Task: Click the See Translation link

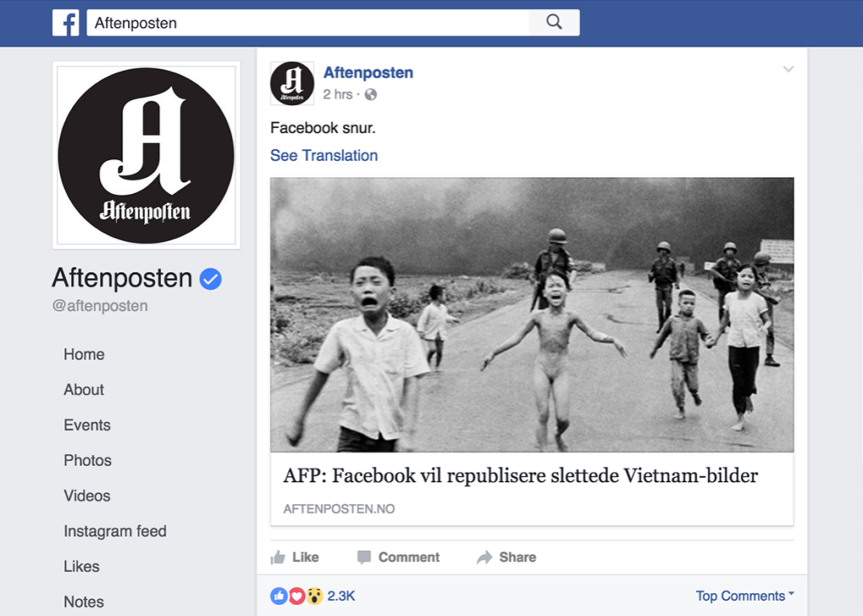Action: point(324,155)
